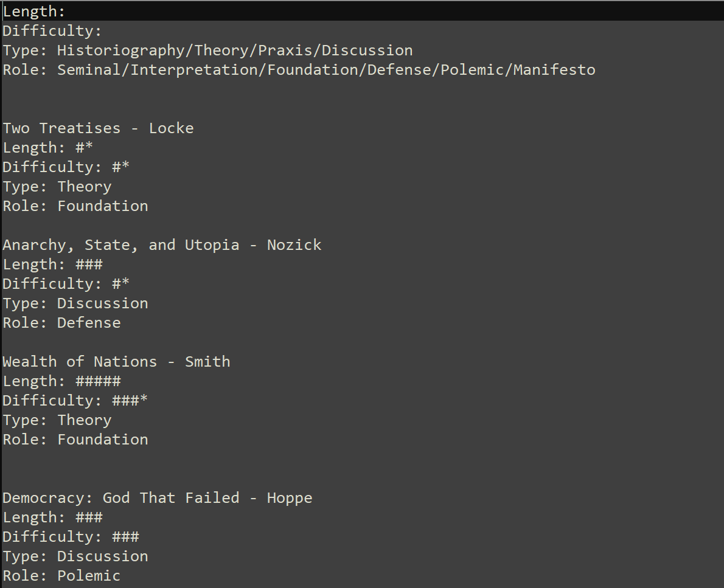Click the 'Role: Defense' line

tap(61, 323)
